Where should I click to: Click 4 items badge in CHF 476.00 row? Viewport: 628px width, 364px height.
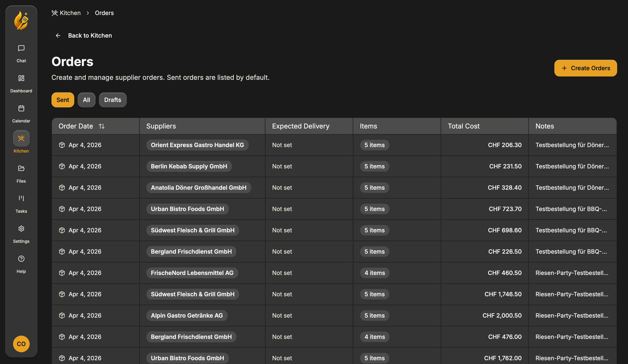pos(374,337)
